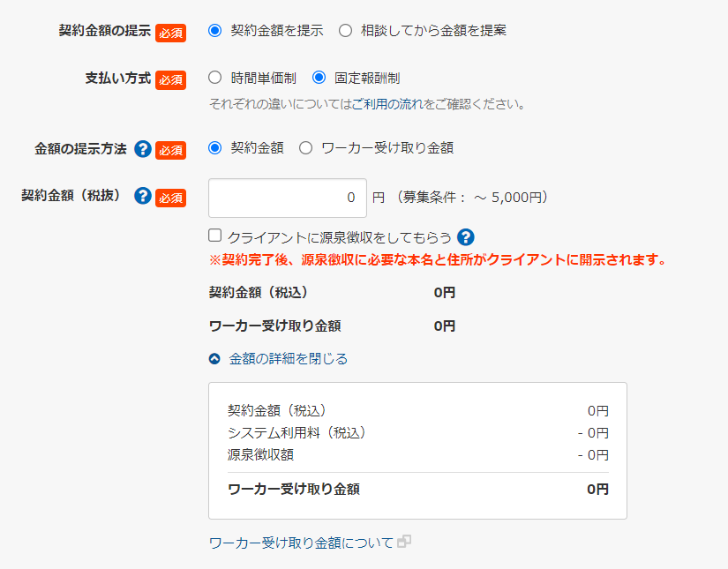Click 必須 badge beside 契約金額（税抜）

click(170, 197)
